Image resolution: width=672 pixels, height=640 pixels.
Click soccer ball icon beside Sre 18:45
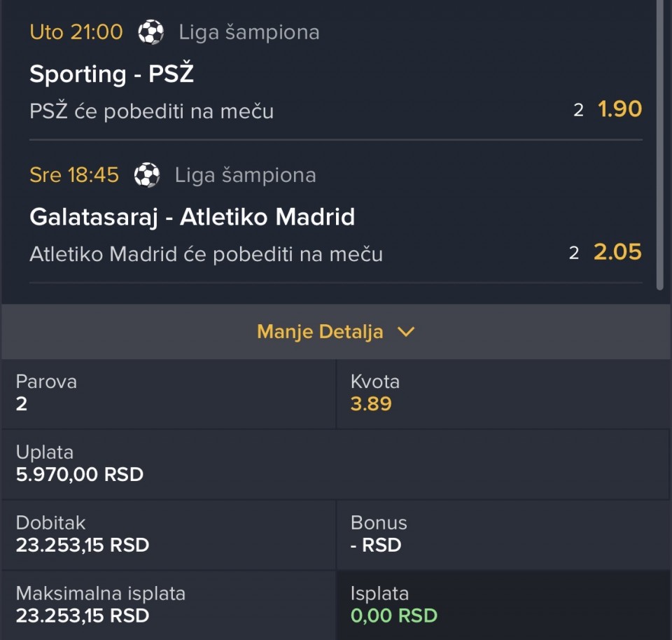click(x=147, y=175)
